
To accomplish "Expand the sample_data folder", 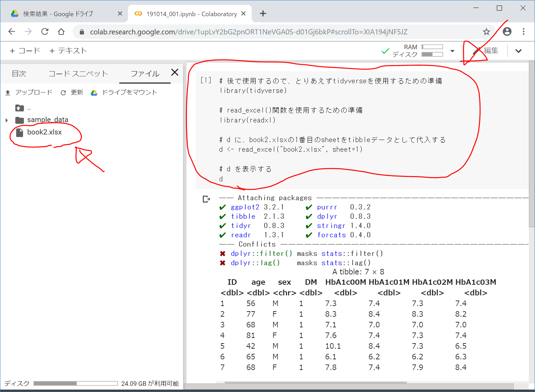I will pos(7,120).
